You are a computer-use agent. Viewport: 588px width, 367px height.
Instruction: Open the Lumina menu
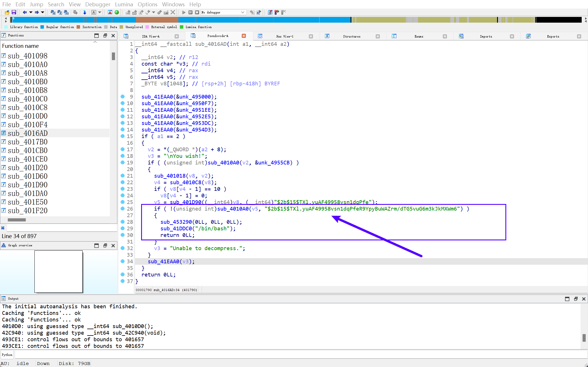(x=124, y=4)
